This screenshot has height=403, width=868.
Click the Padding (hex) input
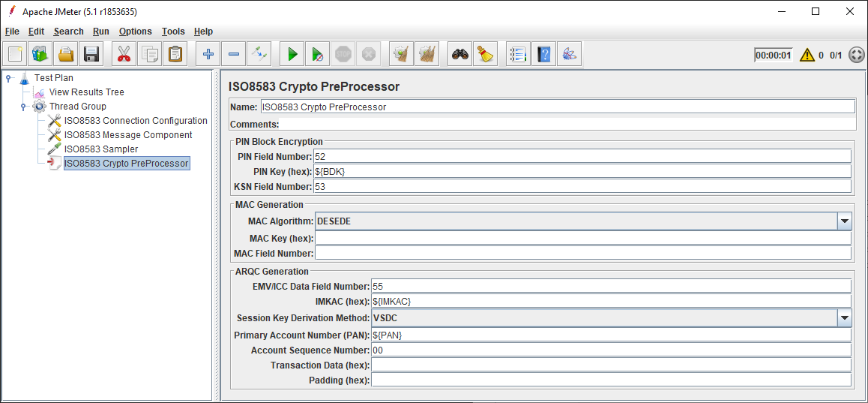(611, 380)
